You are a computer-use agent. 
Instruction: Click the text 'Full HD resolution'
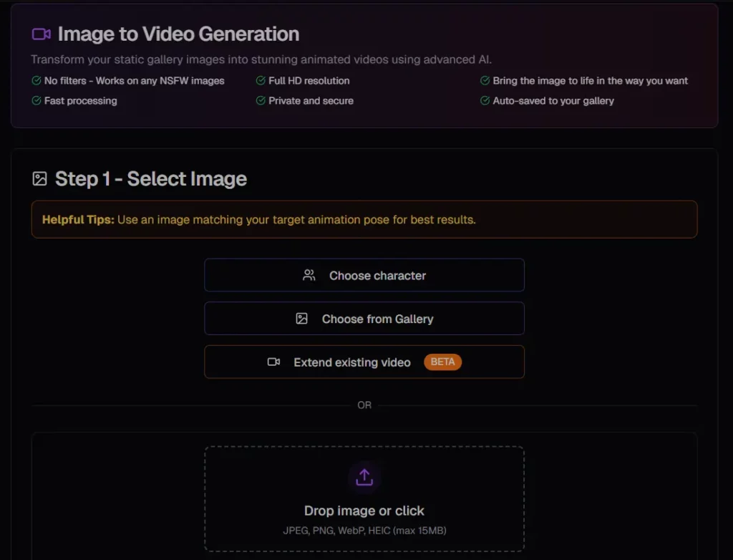pos(309,81)
